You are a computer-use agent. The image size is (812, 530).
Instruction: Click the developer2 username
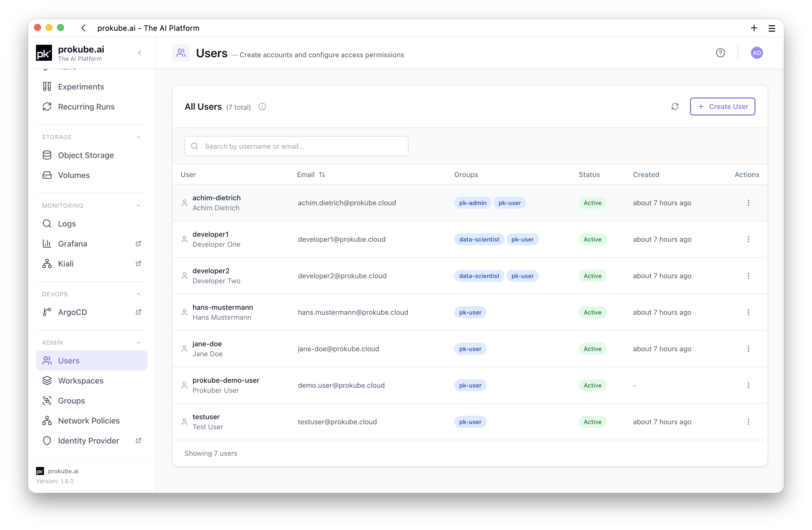(211, 271)
